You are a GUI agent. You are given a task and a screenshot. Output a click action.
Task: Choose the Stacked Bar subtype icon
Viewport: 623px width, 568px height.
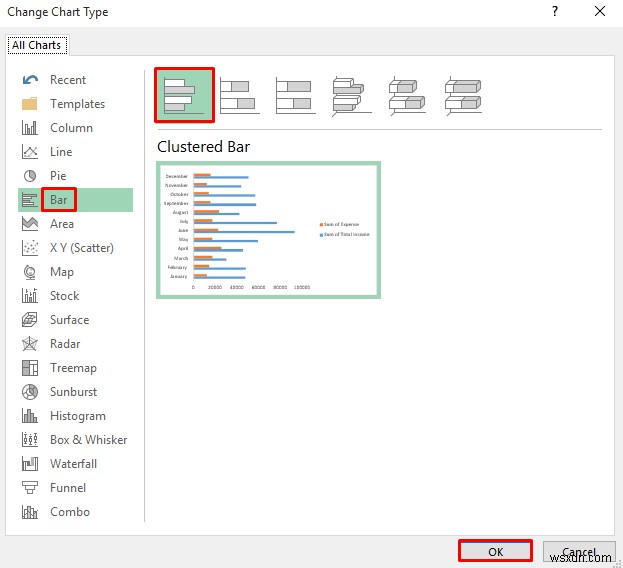coord(240,95)
